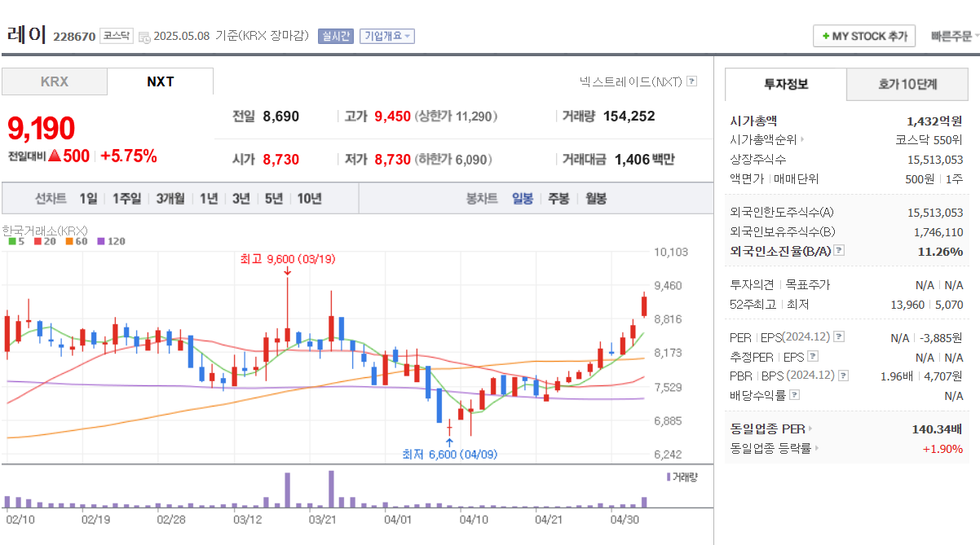Click the red up-triangle price change icon
Image resolution: width=980 pixels, height=545 pixels.
tap(55, 156)
